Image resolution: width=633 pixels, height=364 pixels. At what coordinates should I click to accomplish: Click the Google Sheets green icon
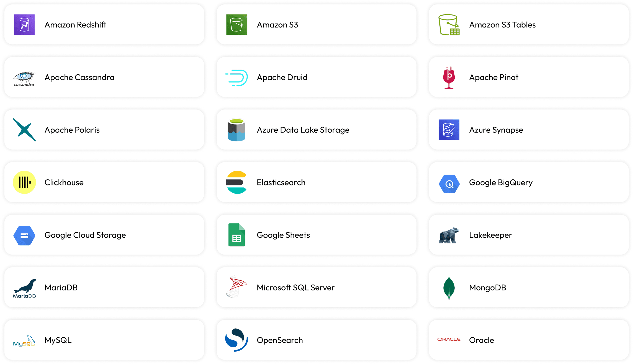[x=237, y=235]
